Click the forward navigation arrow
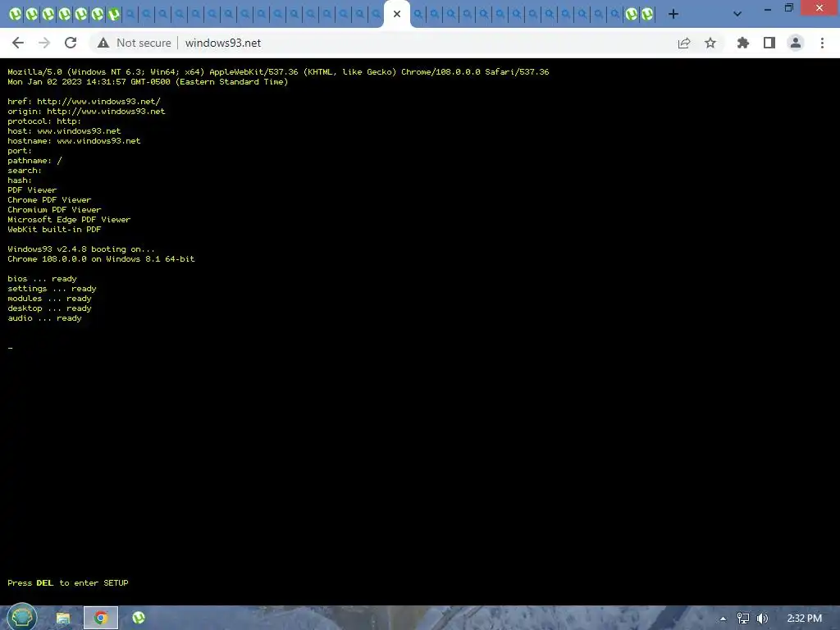840x630 pixels. pyautogui.click(x=44, y=43)
